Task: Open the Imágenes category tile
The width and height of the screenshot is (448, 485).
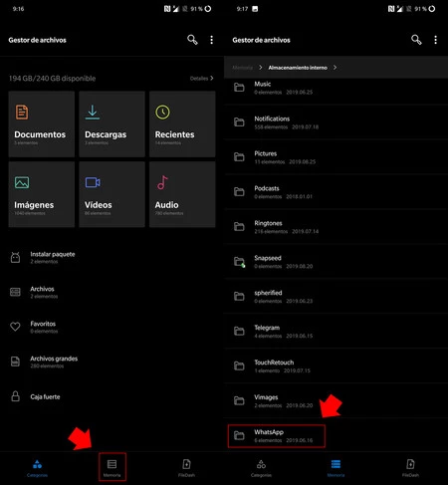Action: (x=42, y=194)
